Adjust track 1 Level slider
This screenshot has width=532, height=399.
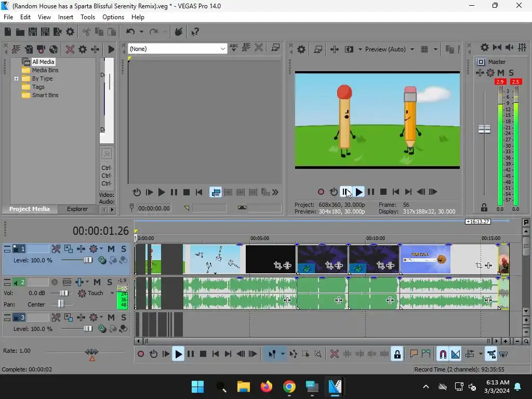click(87, 260)
